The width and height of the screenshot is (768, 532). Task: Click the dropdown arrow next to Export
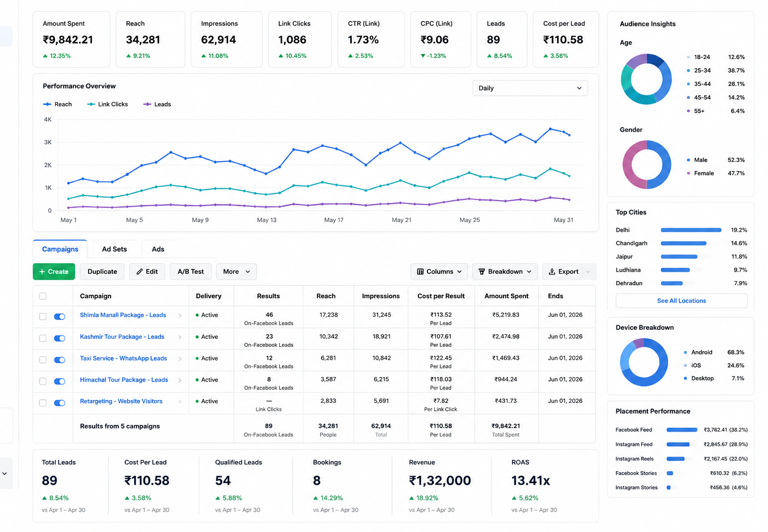pyautogui.click(x=589, y=272)
